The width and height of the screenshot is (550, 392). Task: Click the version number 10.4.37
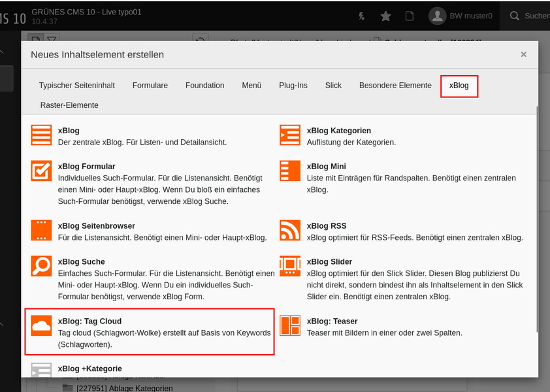[x=44, y=22]
